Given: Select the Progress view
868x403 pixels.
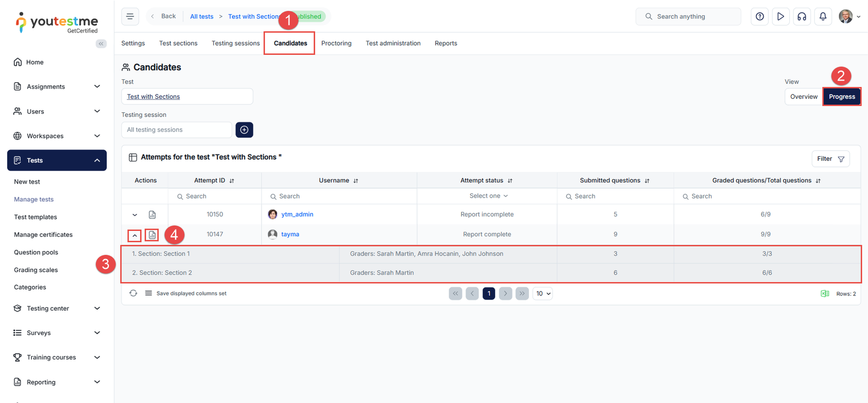Looking at the screenshot, I should pyautogui.click(x=841, y=97).
